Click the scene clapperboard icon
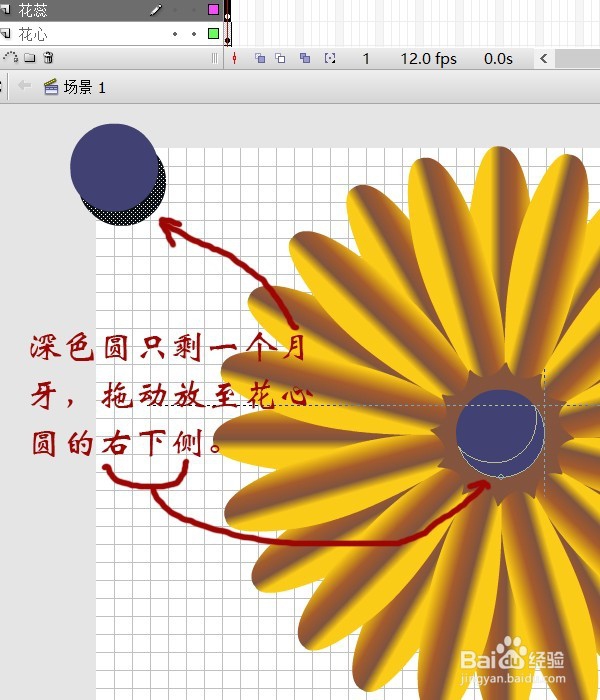 pos(51,87)
